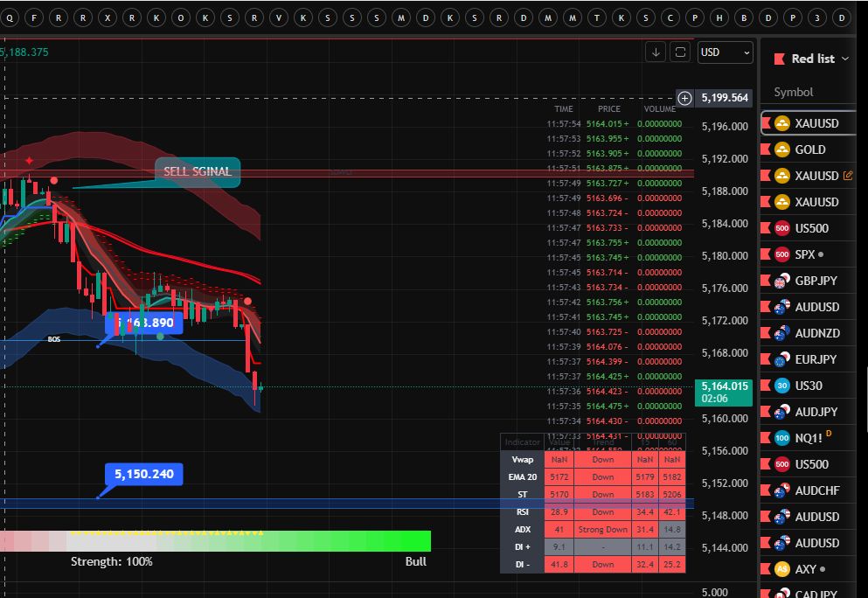Toggle the red flag beside EURJPY

(767, 359)
